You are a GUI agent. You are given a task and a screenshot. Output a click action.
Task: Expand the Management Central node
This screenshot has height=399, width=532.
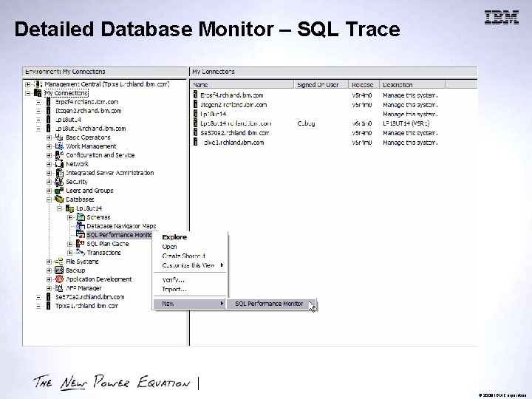pyautogui.click(x=28, y=84)
